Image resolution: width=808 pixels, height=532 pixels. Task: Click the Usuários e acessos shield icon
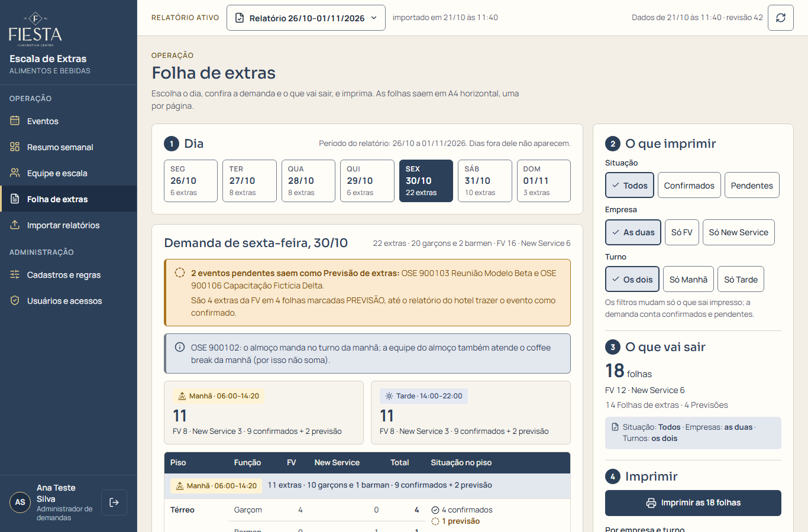tap(15, 300)
